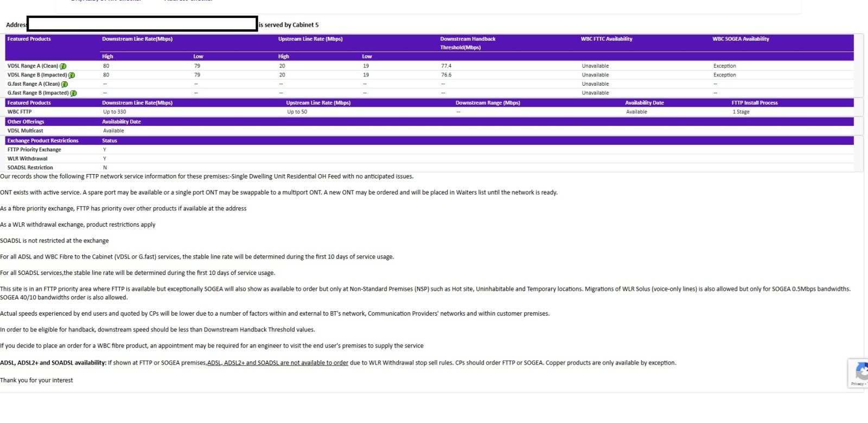Click underlined 'ADSL, ADSL2+ and SOADSL are not available' text

[x=278, y=363]
